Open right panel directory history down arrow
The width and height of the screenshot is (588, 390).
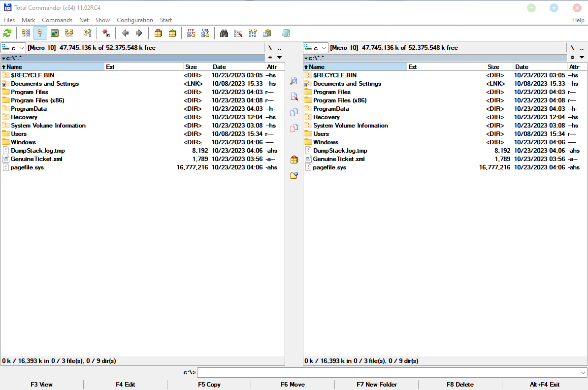pyautogui.click(x=582, y=58)
